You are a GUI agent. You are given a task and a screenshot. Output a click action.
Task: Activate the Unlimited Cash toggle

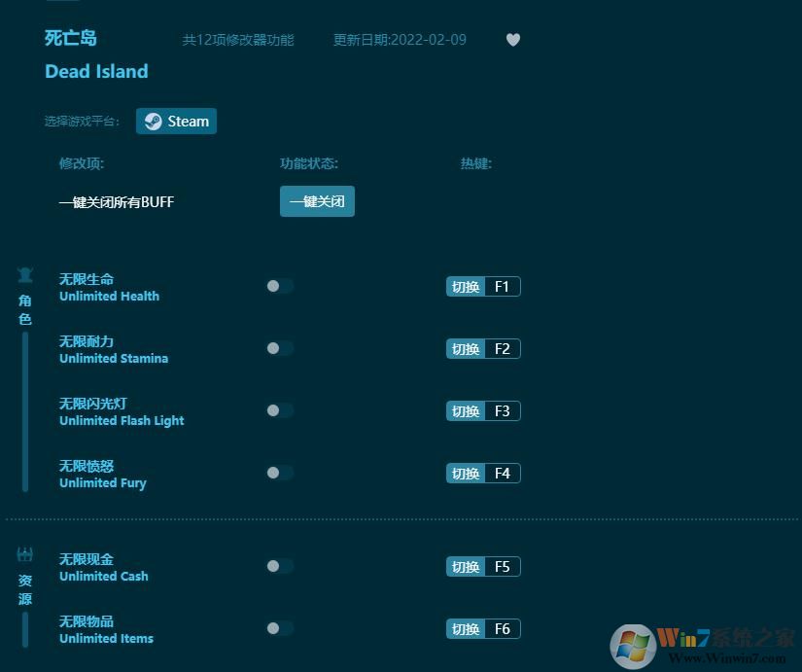(279, 566)
